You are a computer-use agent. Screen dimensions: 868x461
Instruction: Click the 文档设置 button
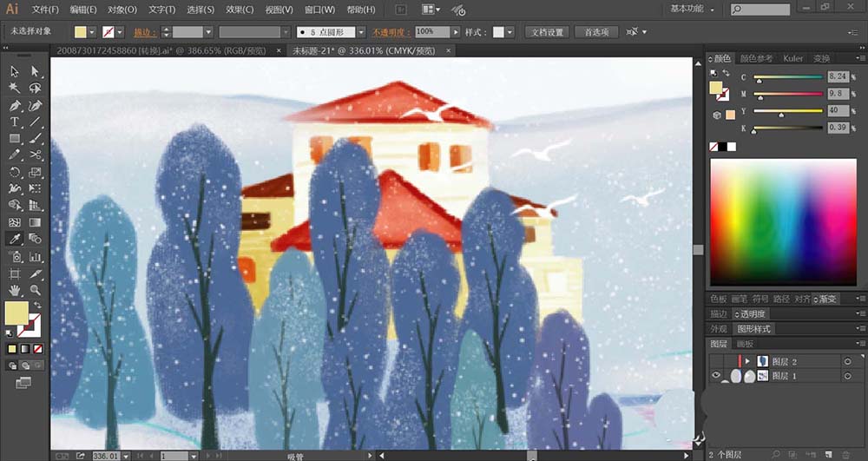tap(548, 32)
